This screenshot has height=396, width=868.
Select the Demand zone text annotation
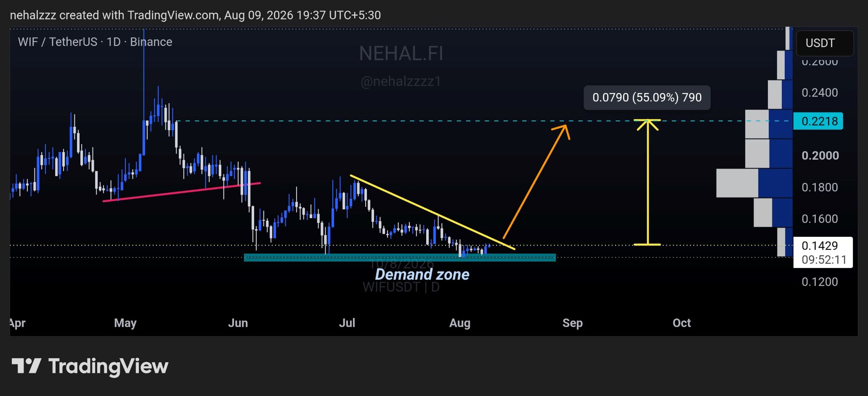422,274
